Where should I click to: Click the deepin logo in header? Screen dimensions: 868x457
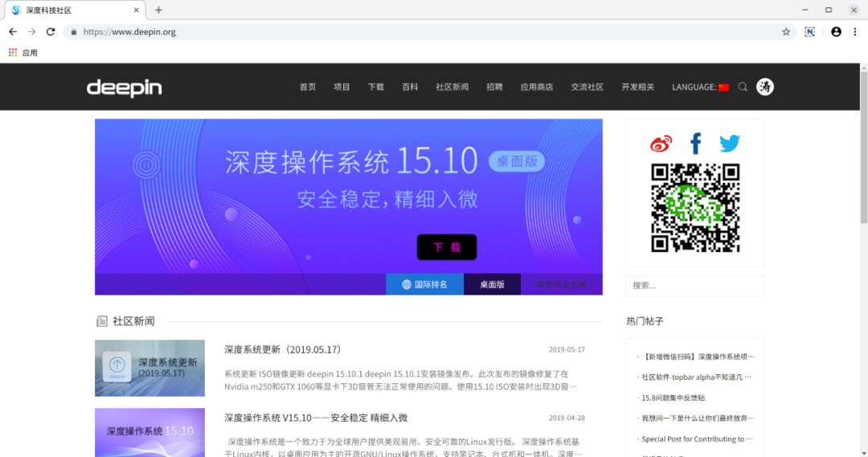coord(125,88)
